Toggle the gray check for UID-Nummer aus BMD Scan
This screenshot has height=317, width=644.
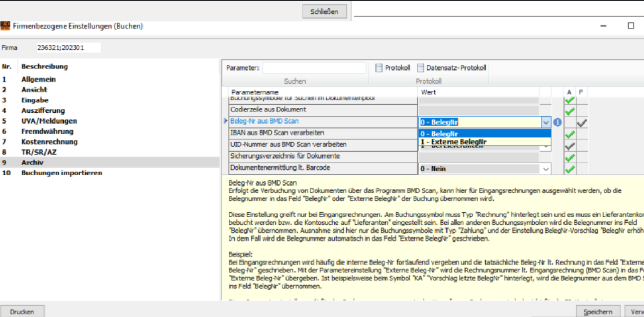click(x=569, y=146)
